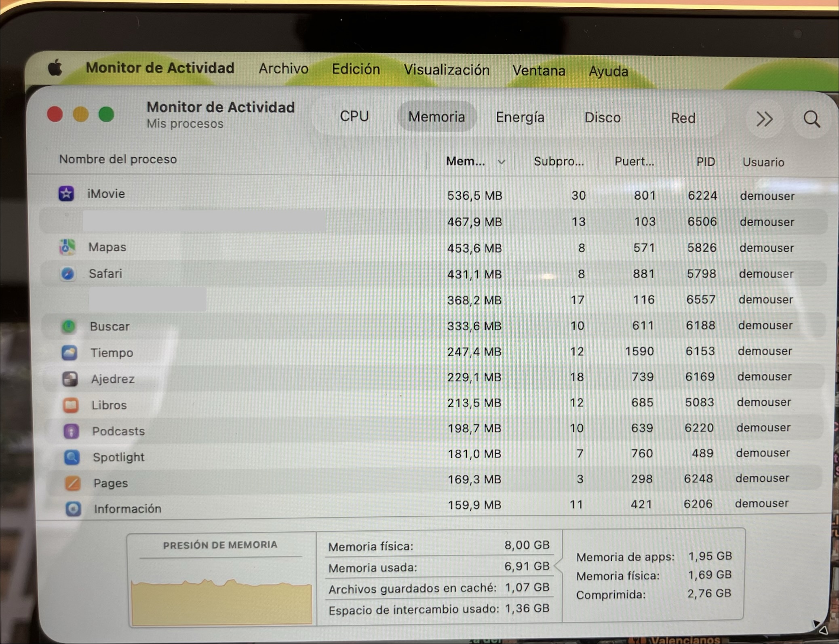
Task: Click the Ajedrez chess icon
Action: coord(70,379)
